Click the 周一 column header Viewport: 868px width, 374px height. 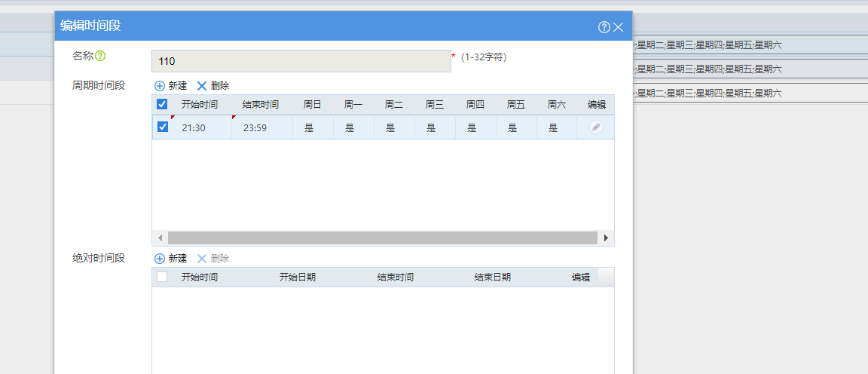click(x=353, y=104)
